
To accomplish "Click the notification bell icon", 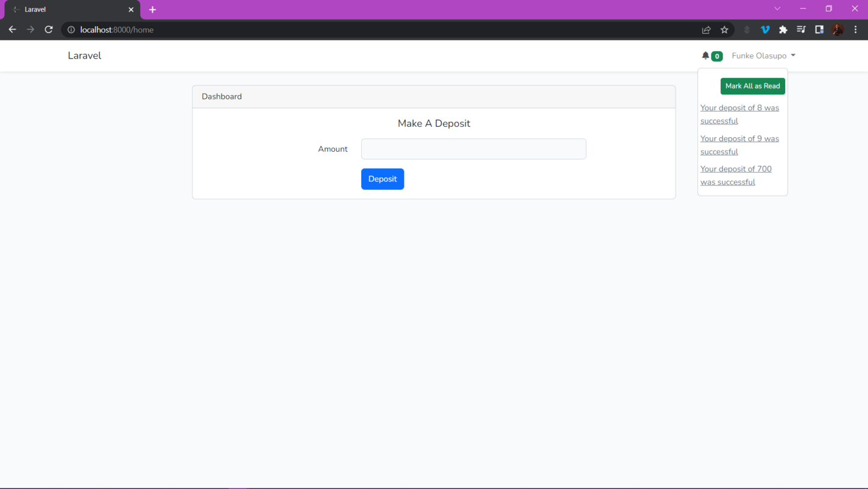I will pyautogui.click(x=705, y=55).
